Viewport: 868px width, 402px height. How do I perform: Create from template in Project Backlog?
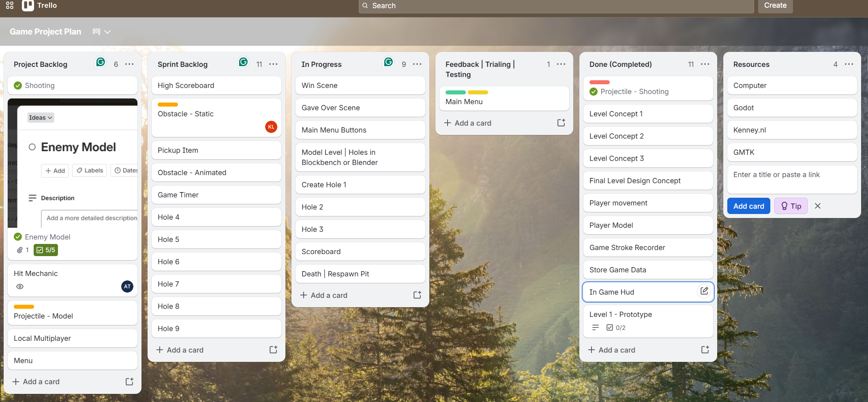pos(129,381)
